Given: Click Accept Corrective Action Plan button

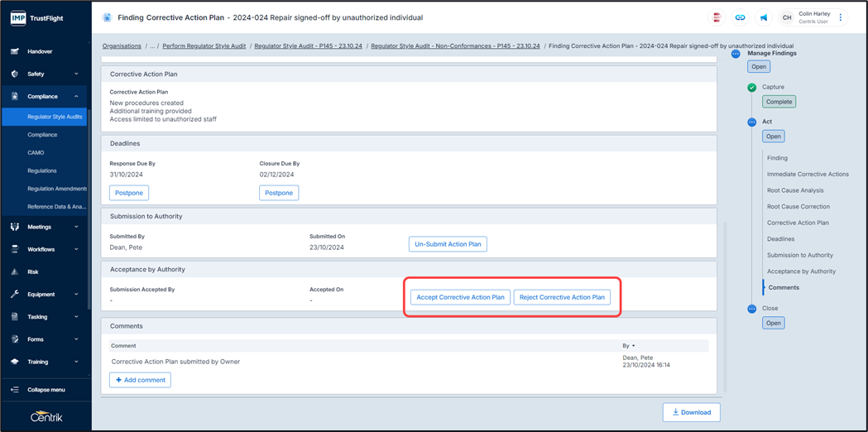Looking at the screenshot, I should point(460,297).
